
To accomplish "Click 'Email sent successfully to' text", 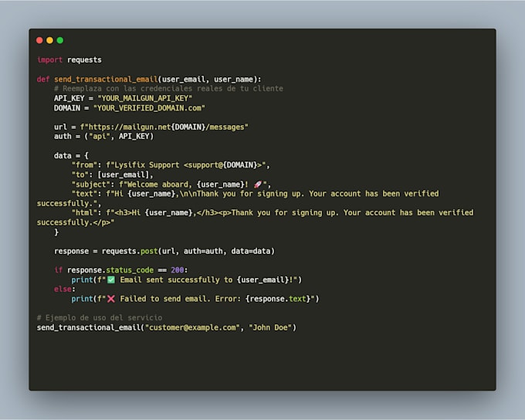I will [x=176, y=280].
